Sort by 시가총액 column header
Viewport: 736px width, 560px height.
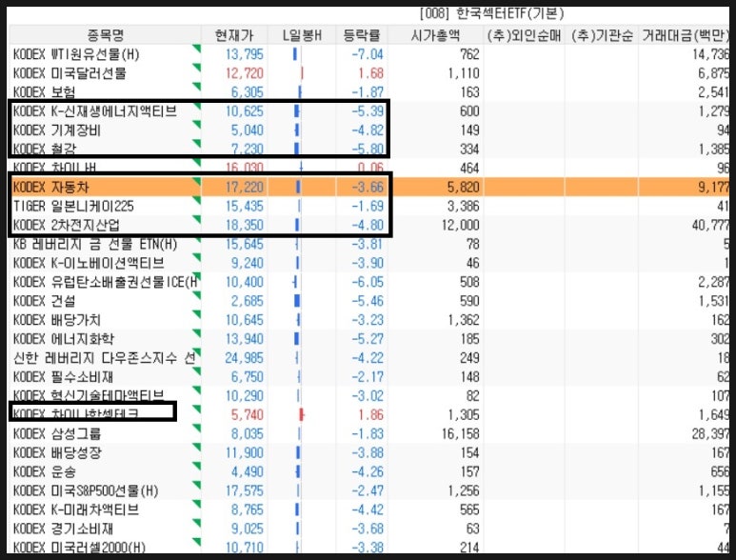[x=435, y=35]
